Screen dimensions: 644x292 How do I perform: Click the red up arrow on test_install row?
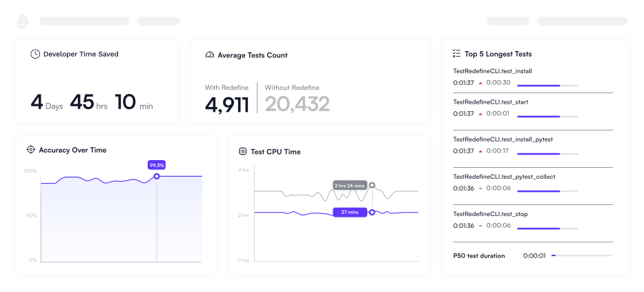480,83
